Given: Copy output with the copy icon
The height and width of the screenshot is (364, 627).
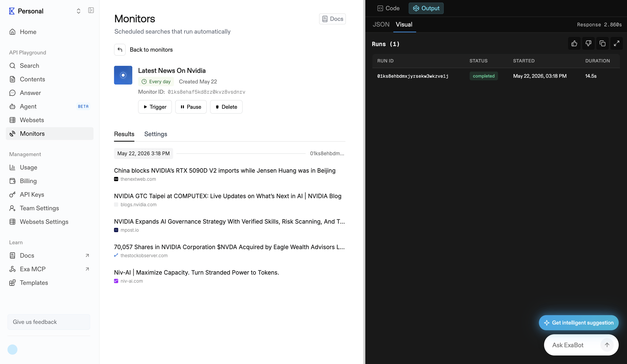Looking at the screenshot, I should point(602,43).
